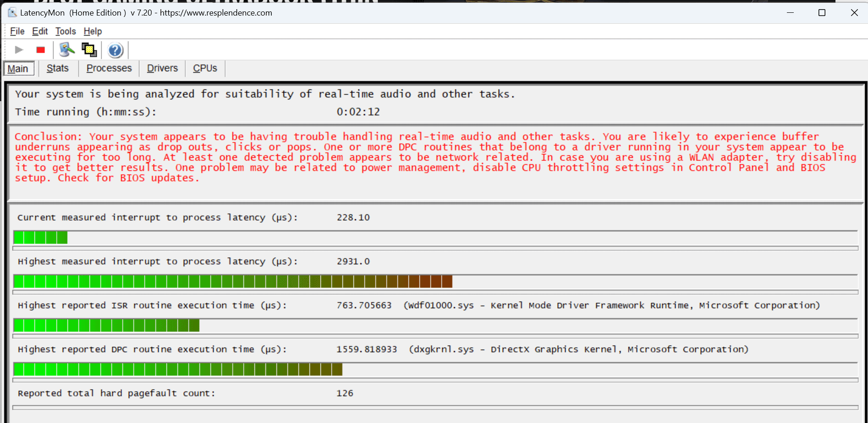Click the DPC routine execution time bar
The height and width of the screenshot is (423, 868).
pos(435,369)
